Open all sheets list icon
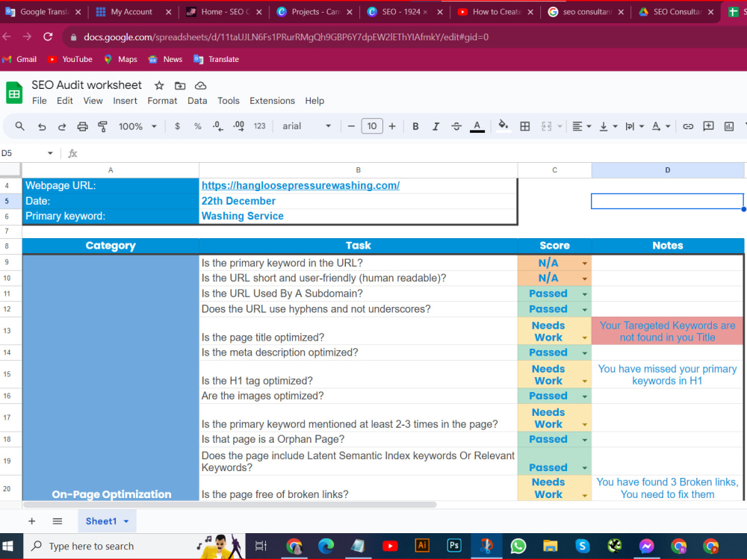The height and width of the screenshot is (560, 747). pos(58,521)
